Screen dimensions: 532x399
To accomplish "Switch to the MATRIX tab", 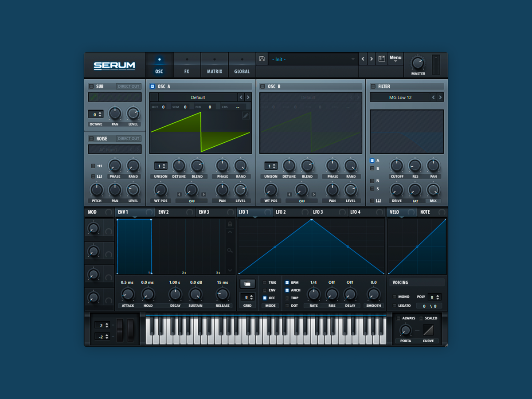I will (215, 66).
